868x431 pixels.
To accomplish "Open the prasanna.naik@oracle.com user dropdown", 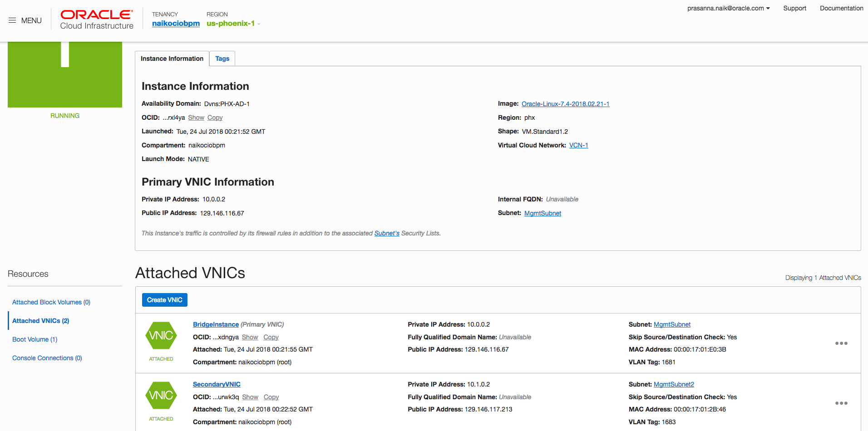I will (x=728, y=8).
